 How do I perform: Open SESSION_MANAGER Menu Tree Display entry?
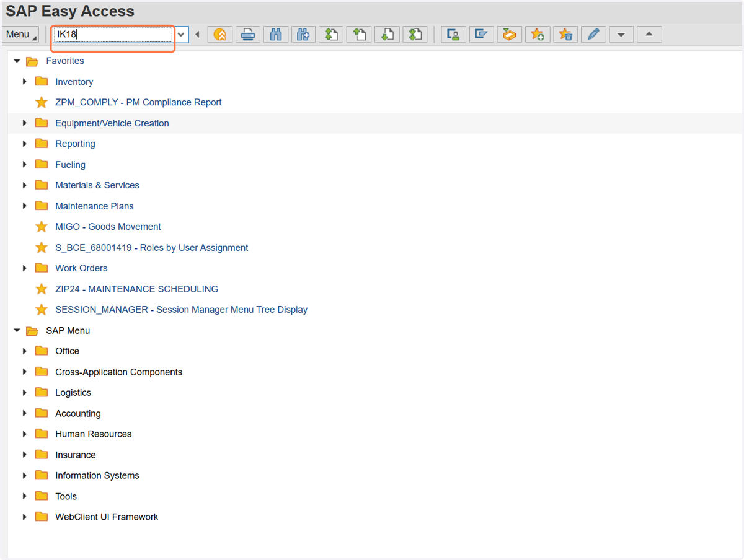(x=181, y=310)
